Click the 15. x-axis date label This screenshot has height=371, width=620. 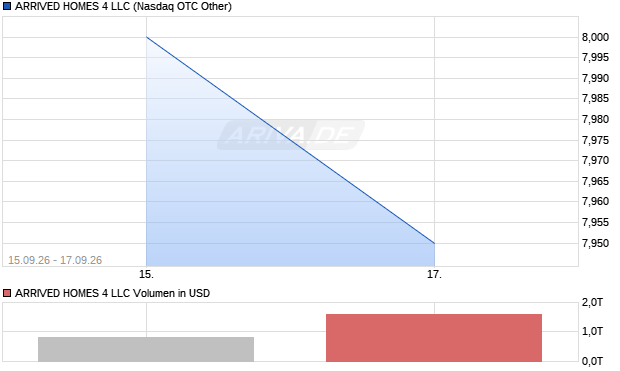146,274
